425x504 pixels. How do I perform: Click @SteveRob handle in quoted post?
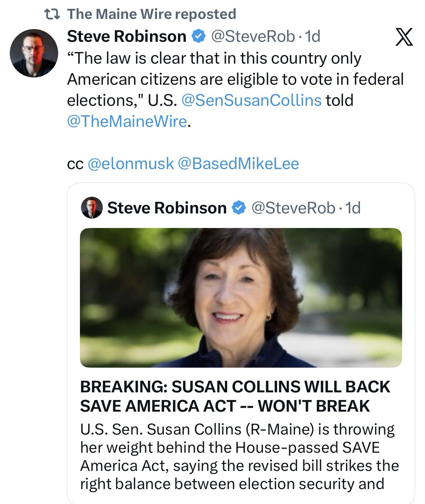pos(293,208)
